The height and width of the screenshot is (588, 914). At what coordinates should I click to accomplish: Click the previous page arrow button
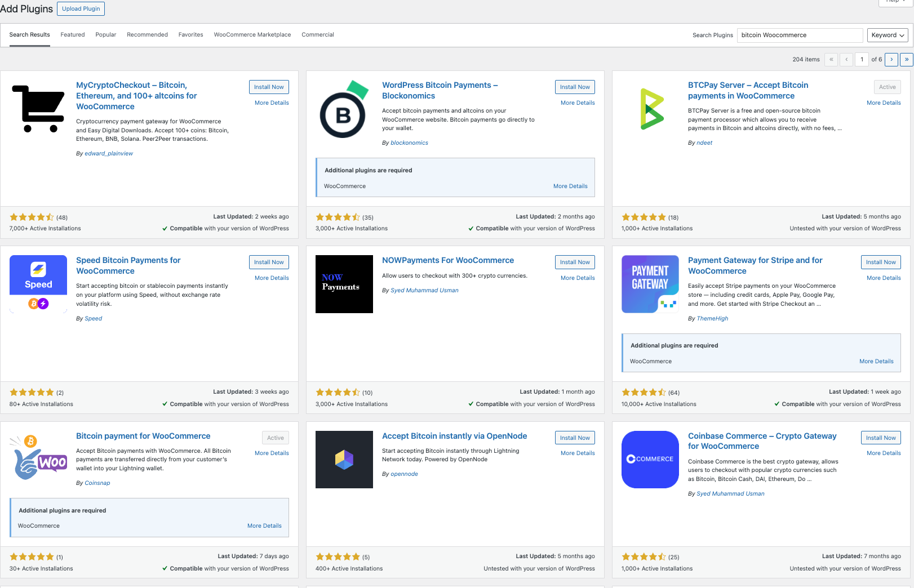point(846,59)
